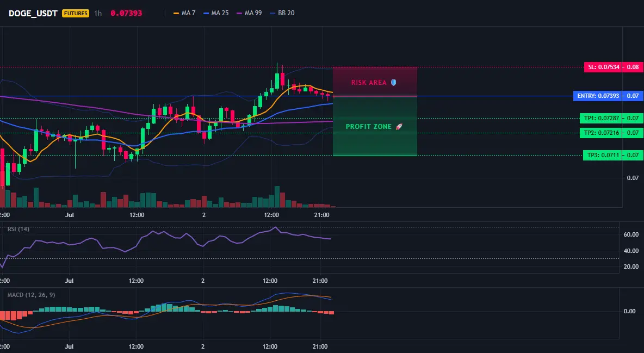This screenshot has height=353, width=644.
Task: Click the MACD (12, 26, 9) indicator label
Action: [31, 295]
